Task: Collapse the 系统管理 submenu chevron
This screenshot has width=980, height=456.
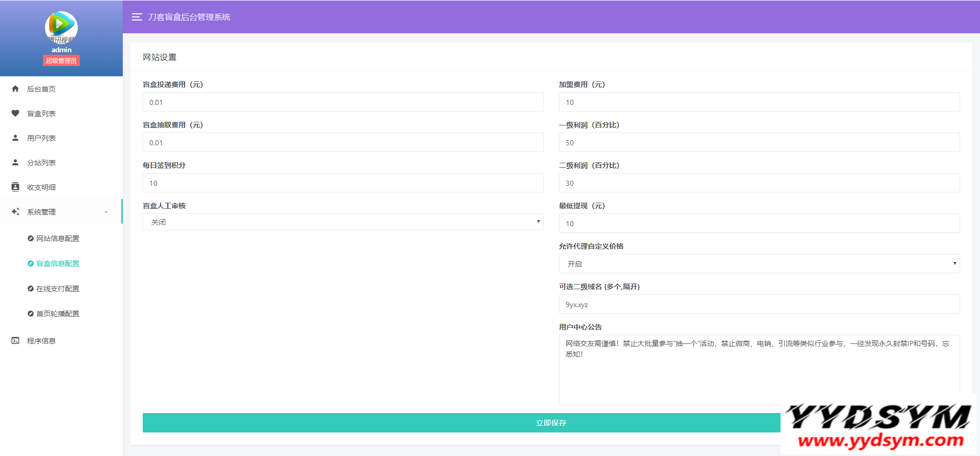Action: (x=106, y=212)
